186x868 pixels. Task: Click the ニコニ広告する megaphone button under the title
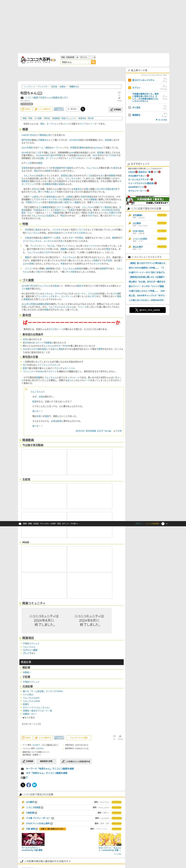(43, 109)
